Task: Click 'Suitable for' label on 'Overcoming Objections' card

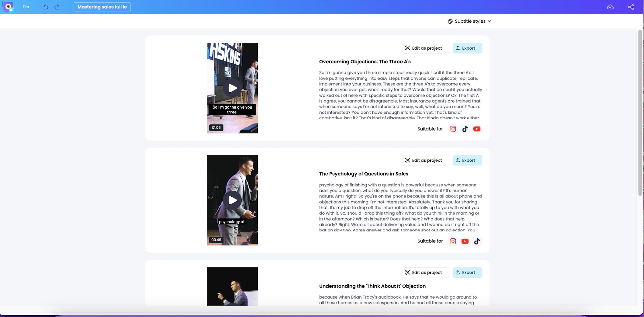Action: [430, 129]
